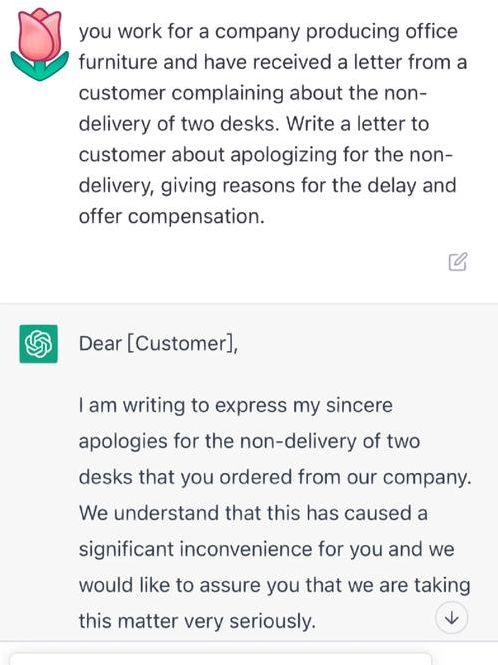498x665 pixels.
Task: Click line 'significant inconvenience for you and we'
Action: point(267,549)
